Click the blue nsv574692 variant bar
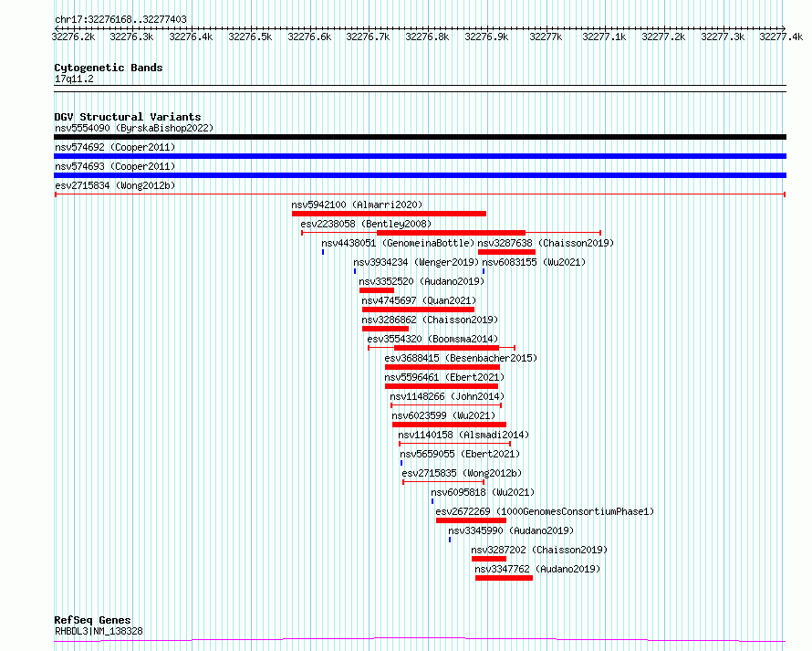This screenshot has width=812, height=651. [x=420, y=156]
